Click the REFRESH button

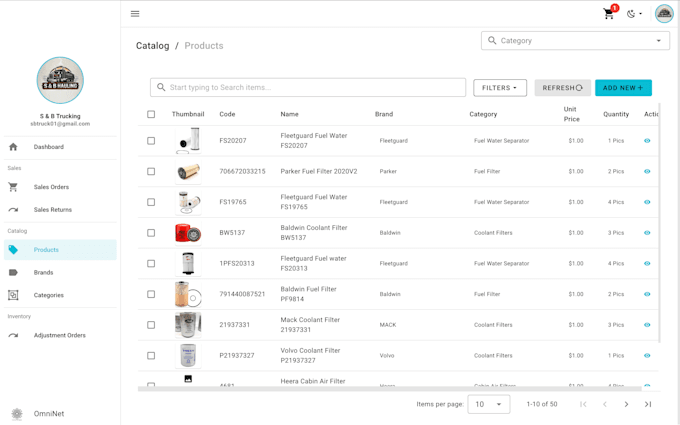point(562,88)
